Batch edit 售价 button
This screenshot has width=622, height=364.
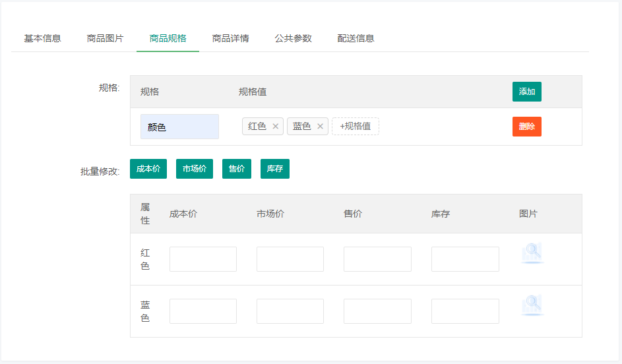click(237, 169)
